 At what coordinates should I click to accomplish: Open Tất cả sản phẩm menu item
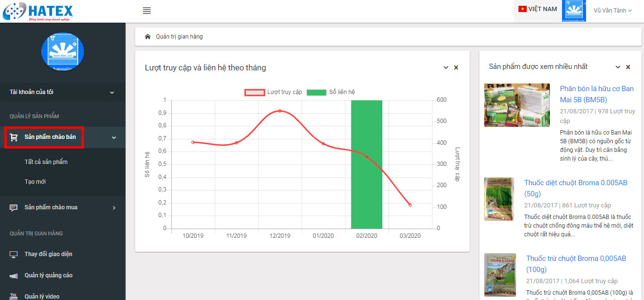[x=46, y=162]
